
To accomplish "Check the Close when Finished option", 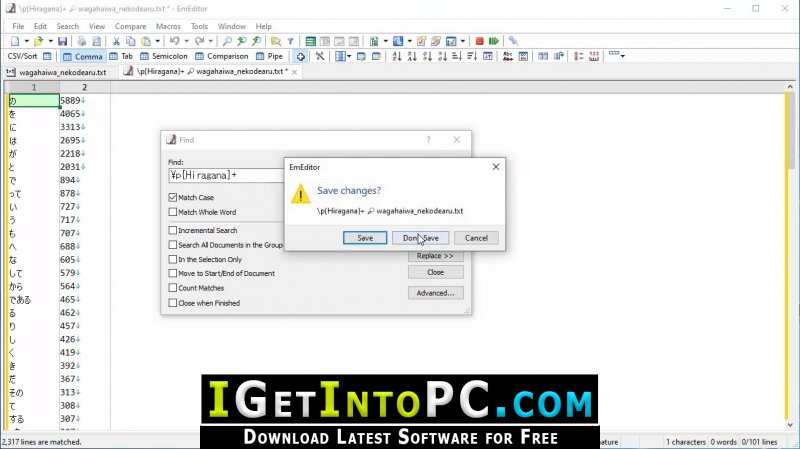I will click(173, 303).
